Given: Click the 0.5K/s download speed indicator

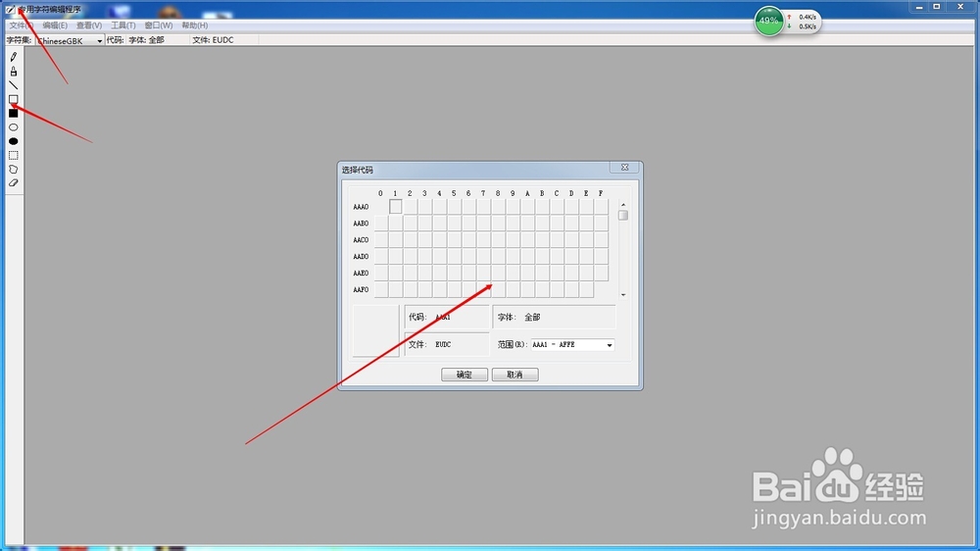Looking at the screenshot, I should pyautogui.click(x=802, y=26).
